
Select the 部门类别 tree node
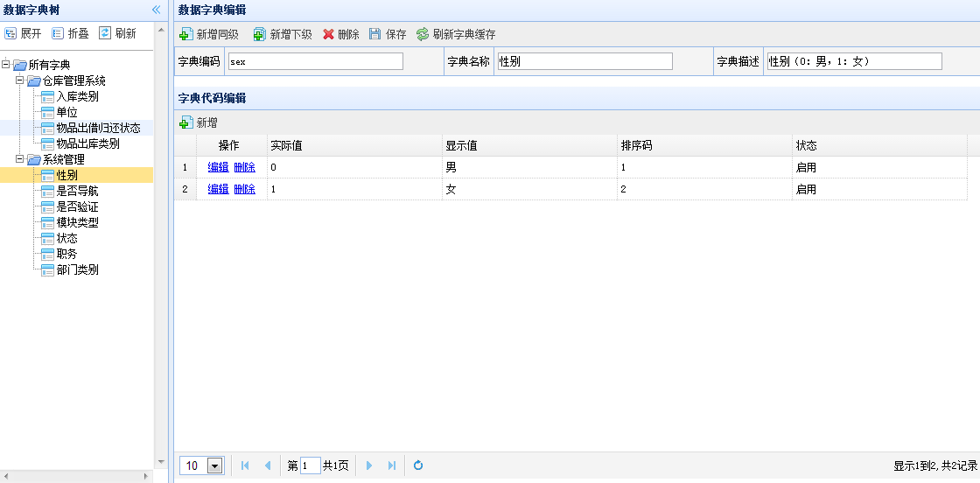[x=77, y=269]
